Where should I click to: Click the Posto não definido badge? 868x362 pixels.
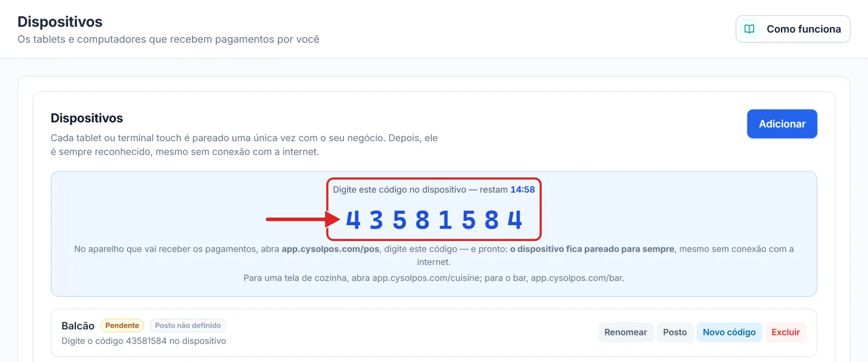pos(188,326)
